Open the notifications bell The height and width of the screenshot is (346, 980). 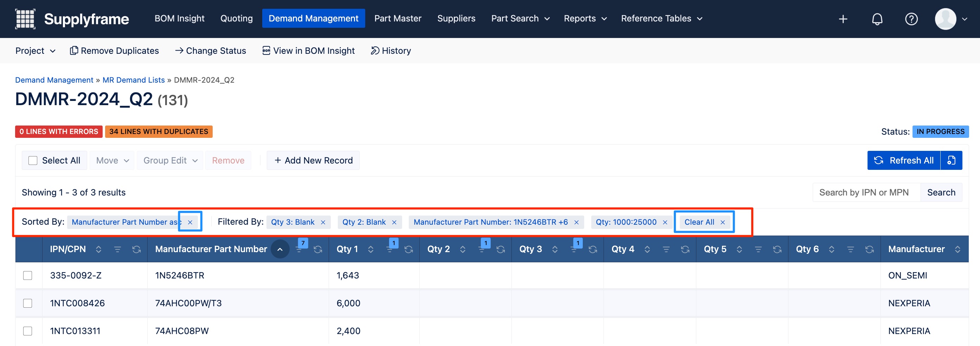coord(877,19)
